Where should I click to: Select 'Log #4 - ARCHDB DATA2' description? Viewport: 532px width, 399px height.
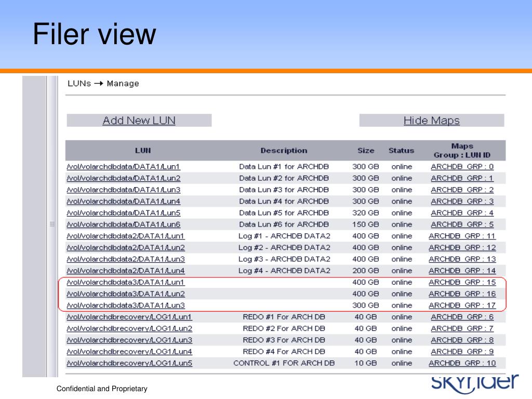pos(284,270)
